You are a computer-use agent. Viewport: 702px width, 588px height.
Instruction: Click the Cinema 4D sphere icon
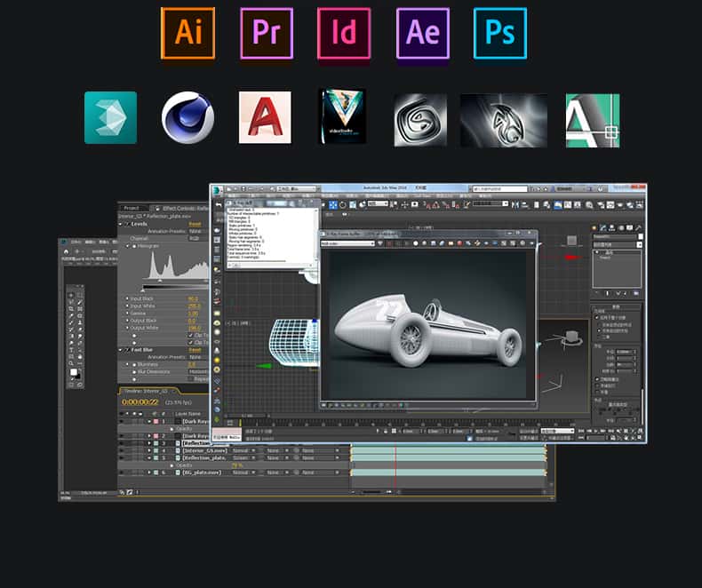[187, 117]
